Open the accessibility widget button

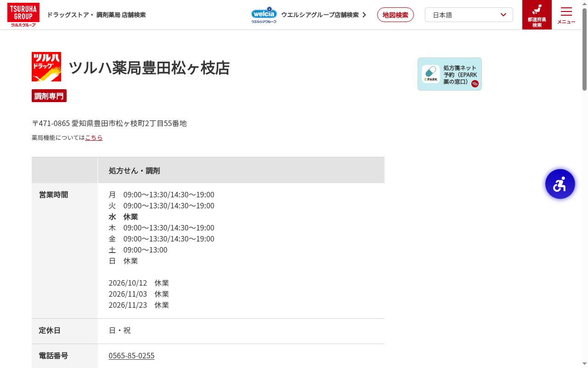(x=560, y=184)
